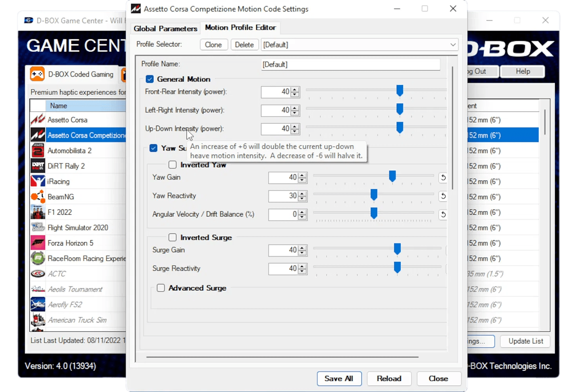
Task: Click the Motion Code Settings title bar icon
Action: click(x=136, y=9)
